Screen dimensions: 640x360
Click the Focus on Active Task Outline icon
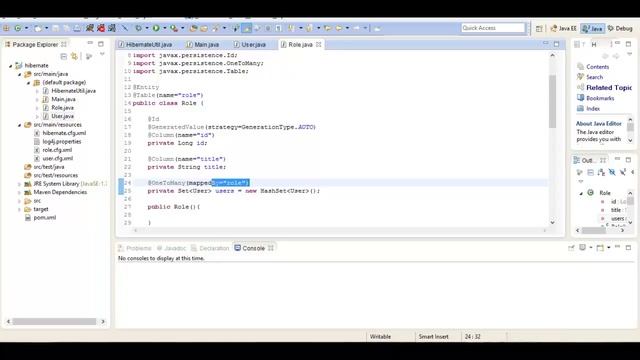coord(579,172)
